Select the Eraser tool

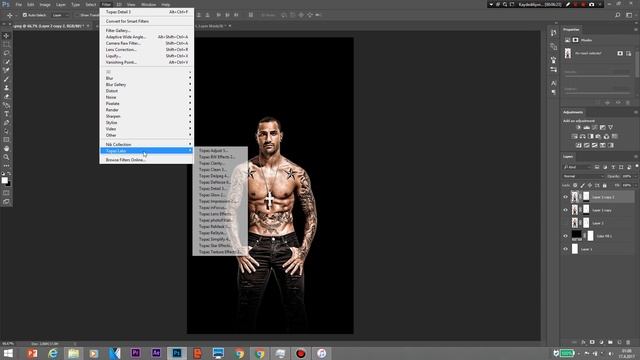coord(6,96)
